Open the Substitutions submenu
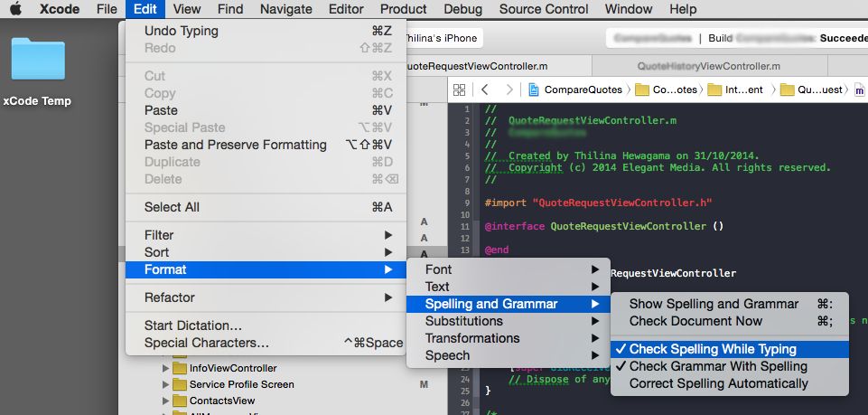868x415 pixels. tap(509, 321)
